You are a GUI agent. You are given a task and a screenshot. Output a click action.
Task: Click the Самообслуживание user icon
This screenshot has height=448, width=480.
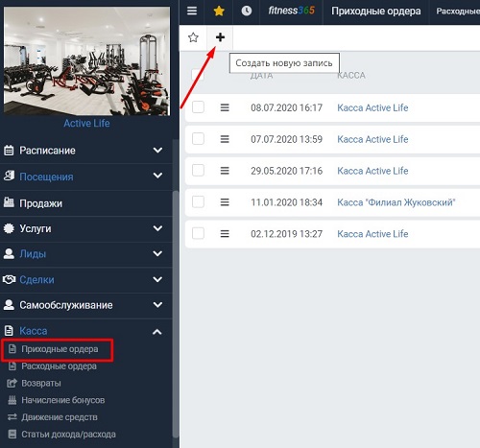(9, 305)
